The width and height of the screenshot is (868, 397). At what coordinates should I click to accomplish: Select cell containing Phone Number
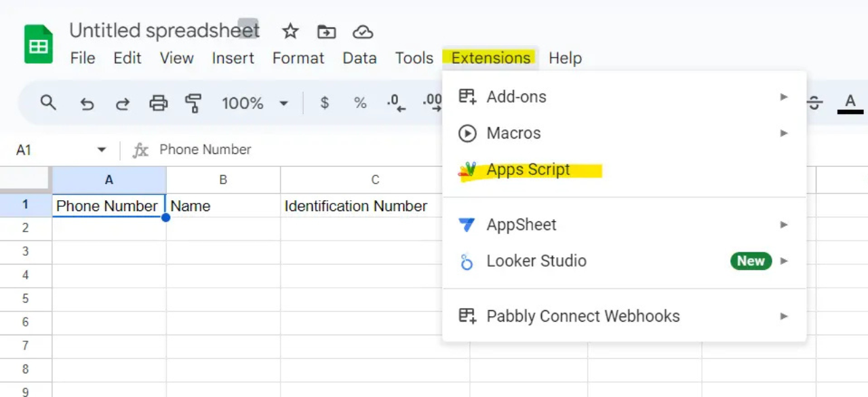pos(109,206)
